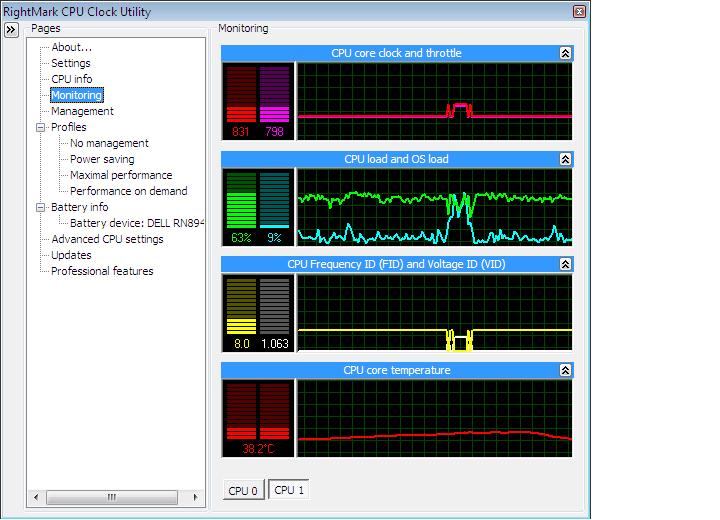The height and width of the screenshot is (520, 720).
Task: Click the core temperature history graph
Action: 434,418
